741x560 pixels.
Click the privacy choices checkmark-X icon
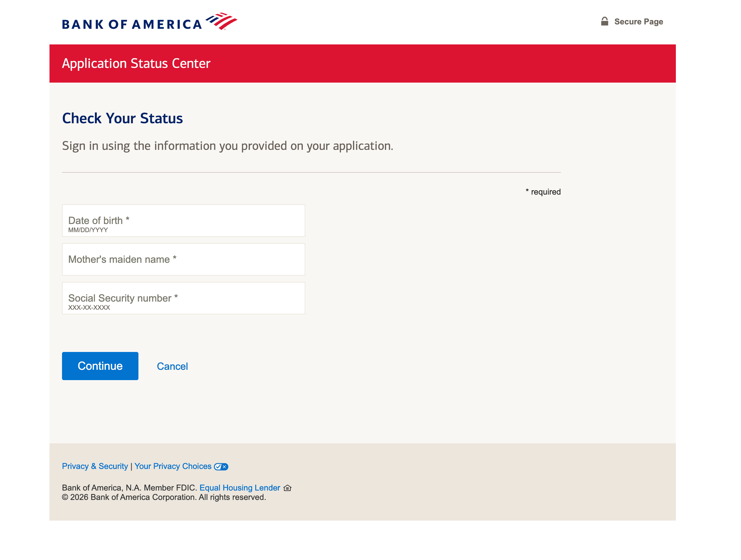coord(221,466)
